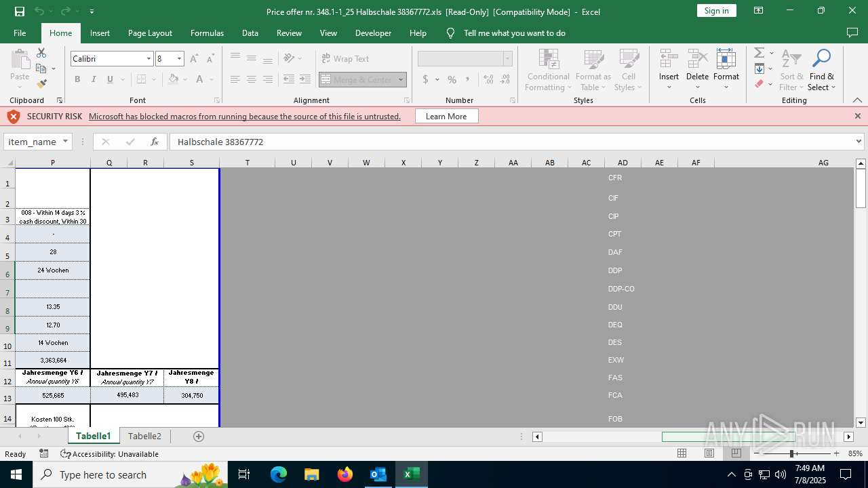Image resolution: width=868 pixels, height=488 pixels.
Task: Click the Accounting dollar format icon
Action: pos(425,79)
